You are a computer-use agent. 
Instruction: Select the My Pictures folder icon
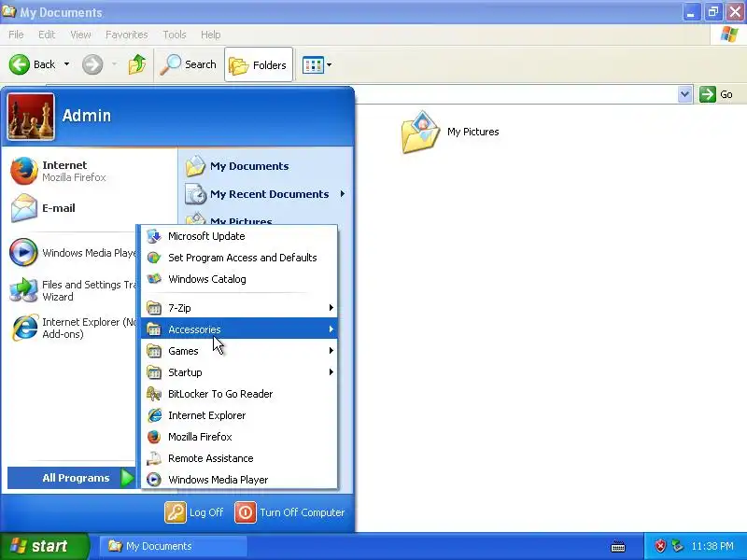pyautogui.click(x=420, y=132)
